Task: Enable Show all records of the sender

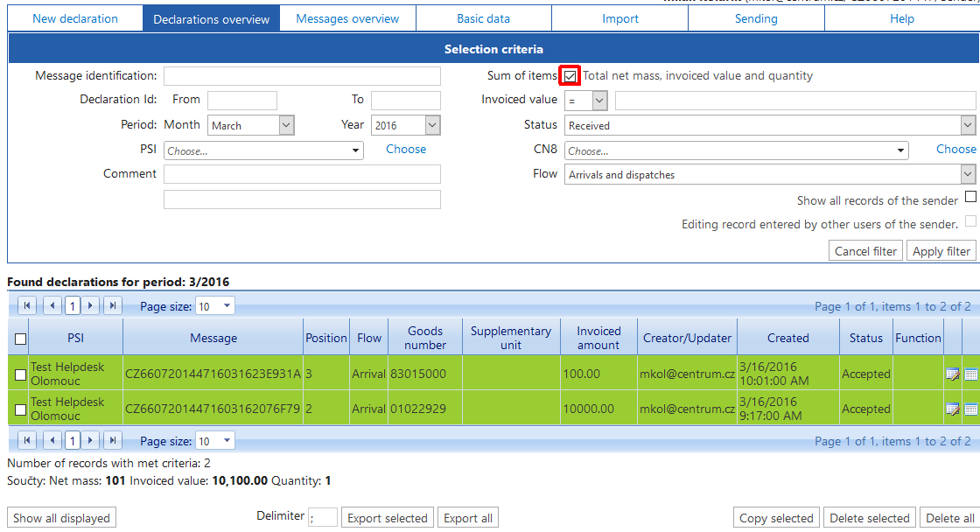Action: pos(970,197)
